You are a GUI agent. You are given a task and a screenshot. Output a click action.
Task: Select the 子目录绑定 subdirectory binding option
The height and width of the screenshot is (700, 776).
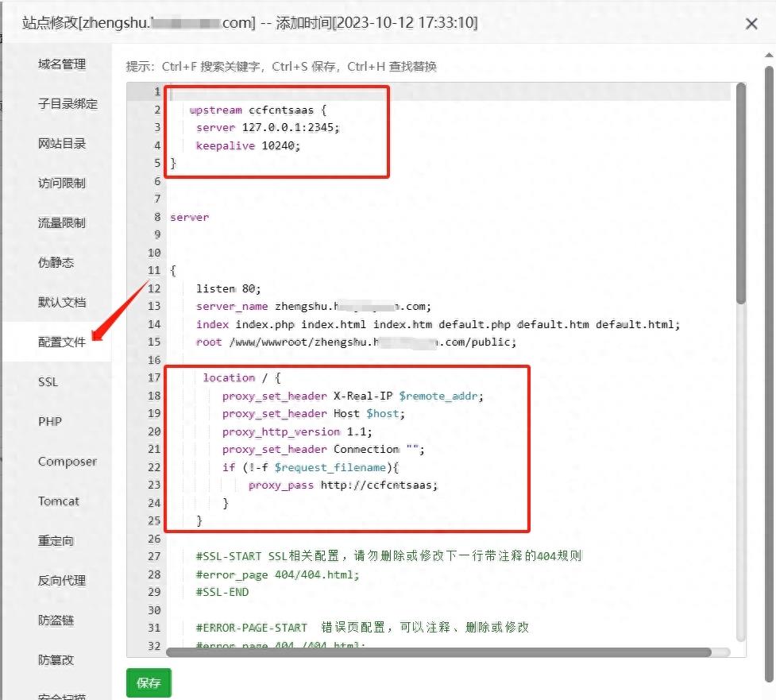tap(68, 104)
